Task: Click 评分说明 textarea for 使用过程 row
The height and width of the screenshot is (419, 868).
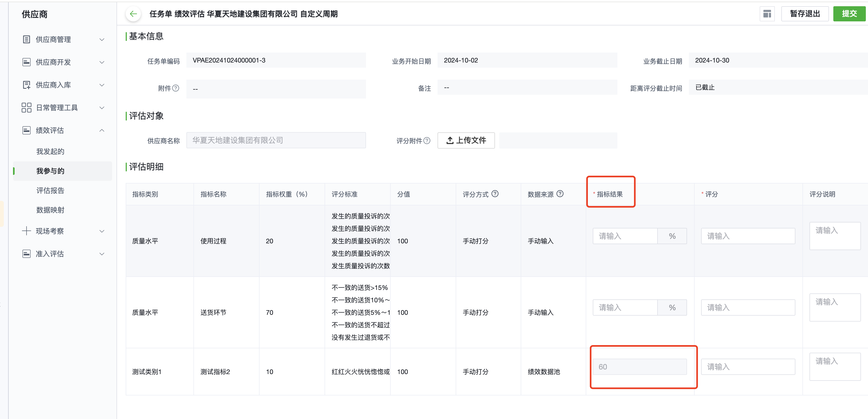Action: tap(835, 236)
